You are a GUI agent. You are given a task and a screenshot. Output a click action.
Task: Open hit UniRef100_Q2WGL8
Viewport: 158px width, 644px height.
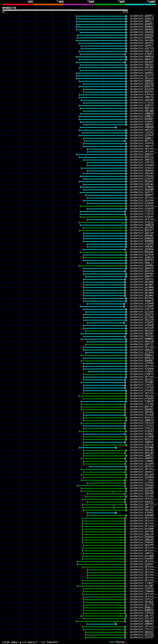tap(142, 19)
